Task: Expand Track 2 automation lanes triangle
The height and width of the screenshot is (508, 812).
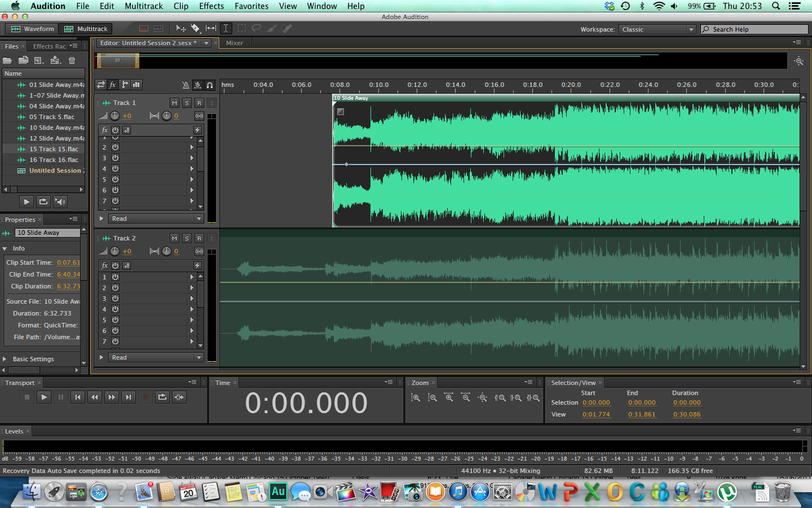Action: [101, 357]
